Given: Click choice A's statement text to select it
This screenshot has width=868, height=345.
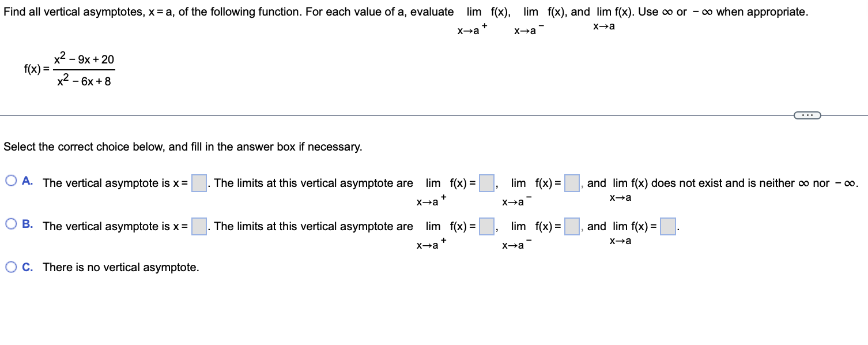Looking at the screenshot, I should [115, 182].
